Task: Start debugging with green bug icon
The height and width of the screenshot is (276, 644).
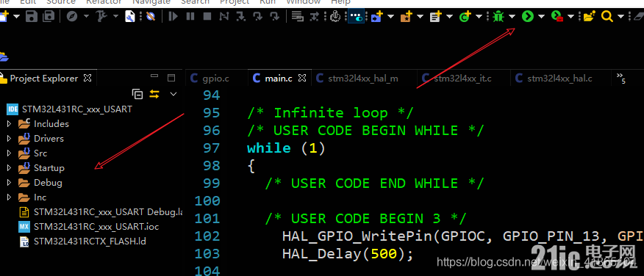Action: (498, 16)
